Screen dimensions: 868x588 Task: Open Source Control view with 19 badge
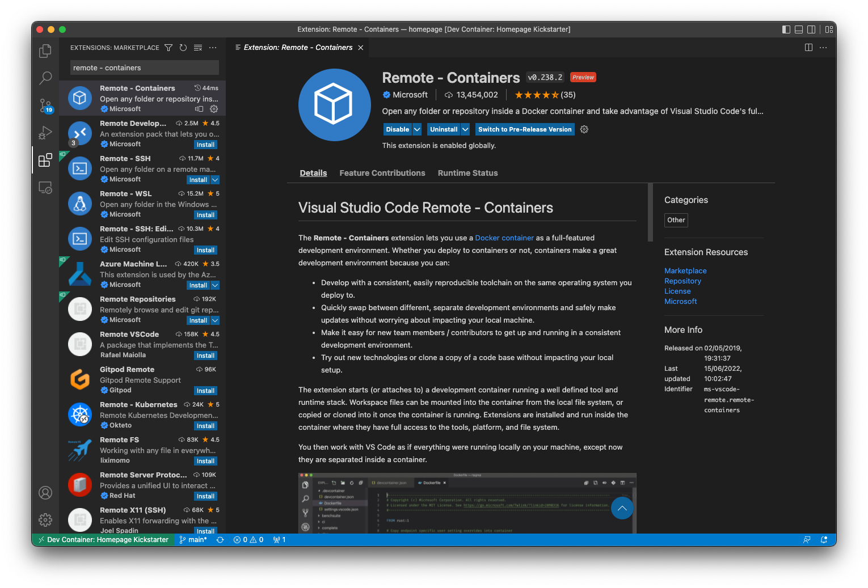45,105
